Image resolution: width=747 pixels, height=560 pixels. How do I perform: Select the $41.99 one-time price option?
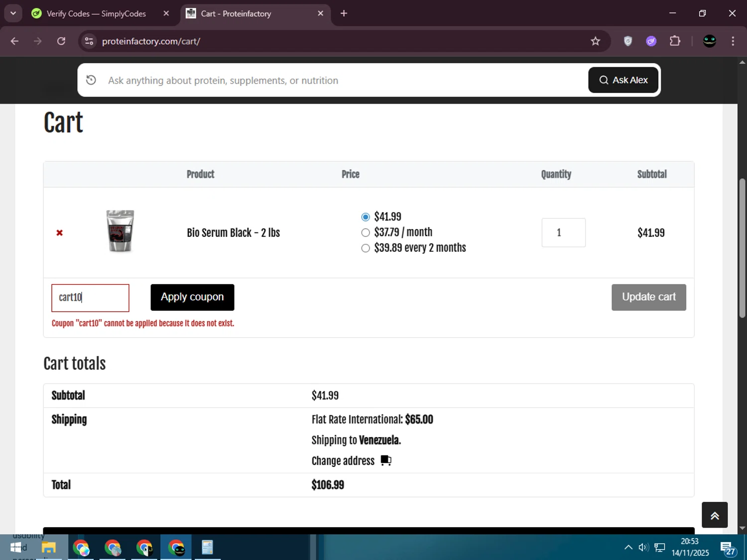(x=366, y=217)
